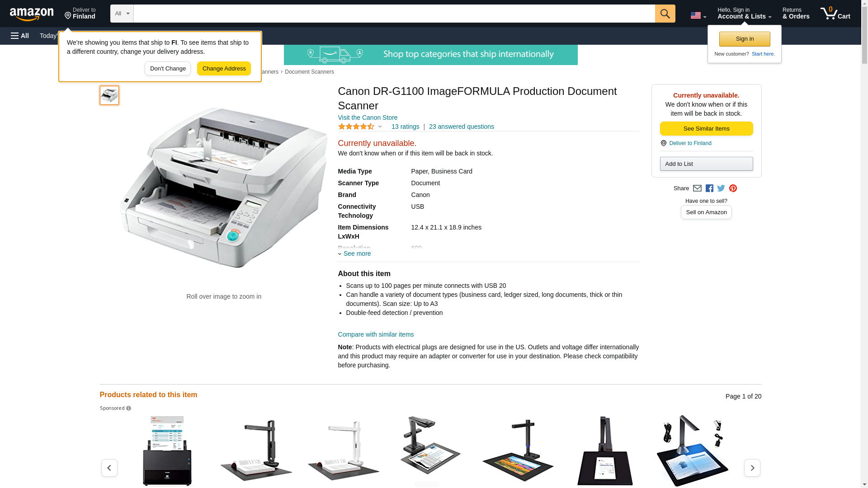Open Returns & Orders

click(796, 14)
